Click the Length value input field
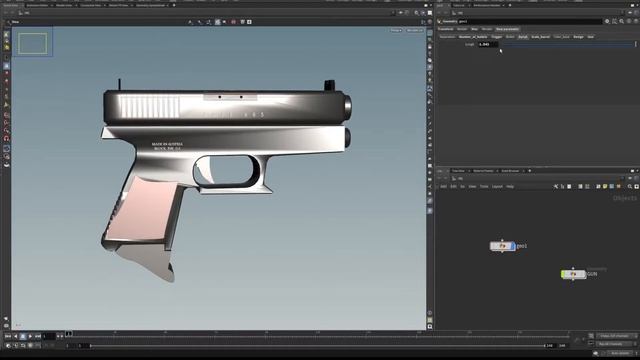Viewport: 640px width, 360px height. pyautogui.click(x=488, y=44)
